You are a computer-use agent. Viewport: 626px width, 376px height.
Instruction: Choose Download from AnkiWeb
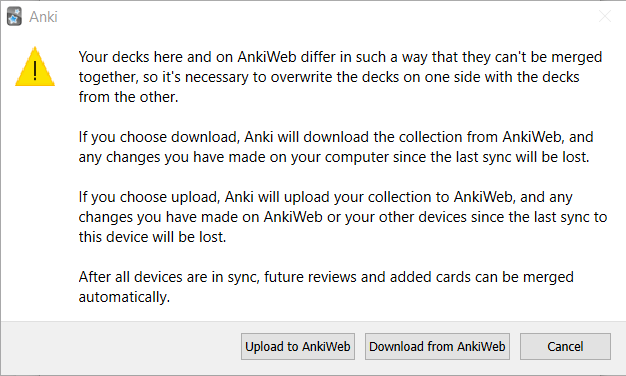coord(437,346)
